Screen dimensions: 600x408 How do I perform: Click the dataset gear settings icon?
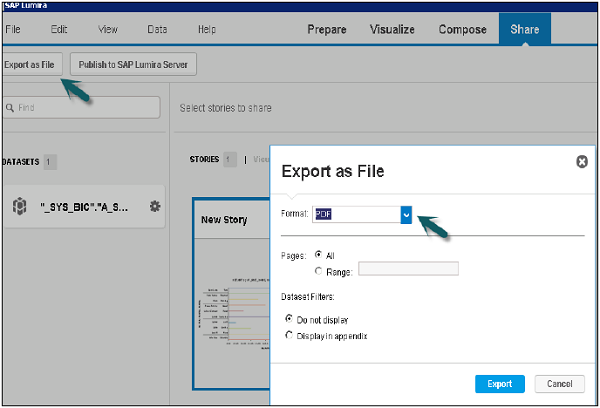pos(155,206)
